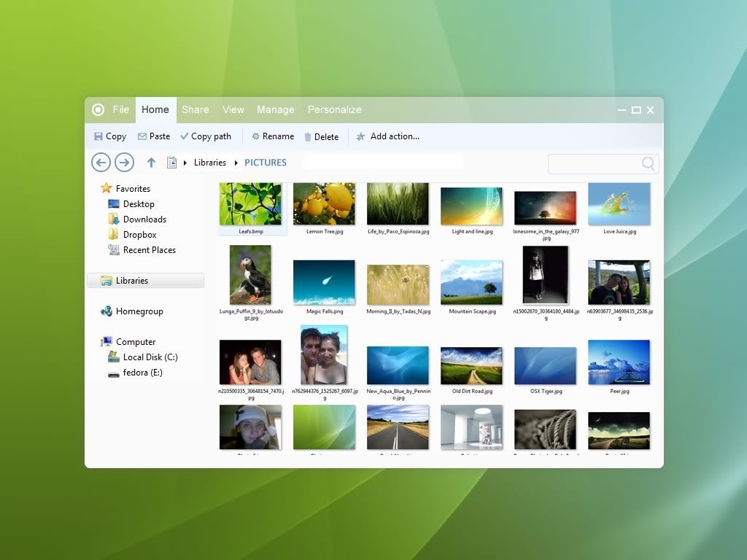
Task: Go up one folder level
Action: [151, 163]
